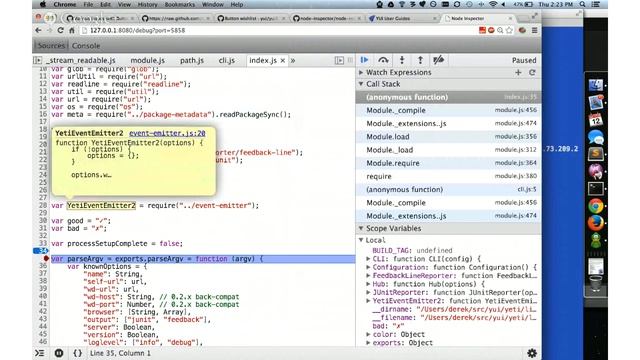Open Finder from the Dock
The width and height of the screenshot is (640, 360).
(x=596, y=84)
